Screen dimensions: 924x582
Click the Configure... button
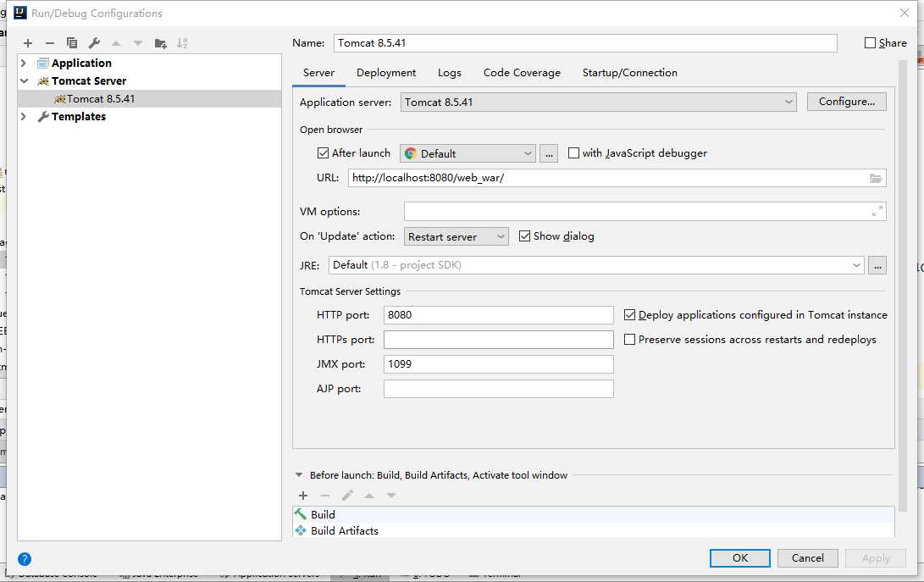coord(846,102)
